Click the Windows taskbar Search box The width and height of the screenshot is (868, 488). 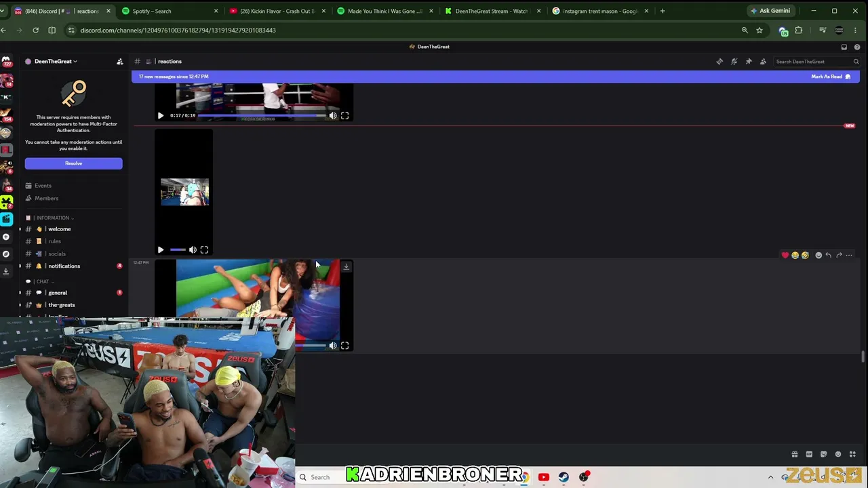click(320, 477)
